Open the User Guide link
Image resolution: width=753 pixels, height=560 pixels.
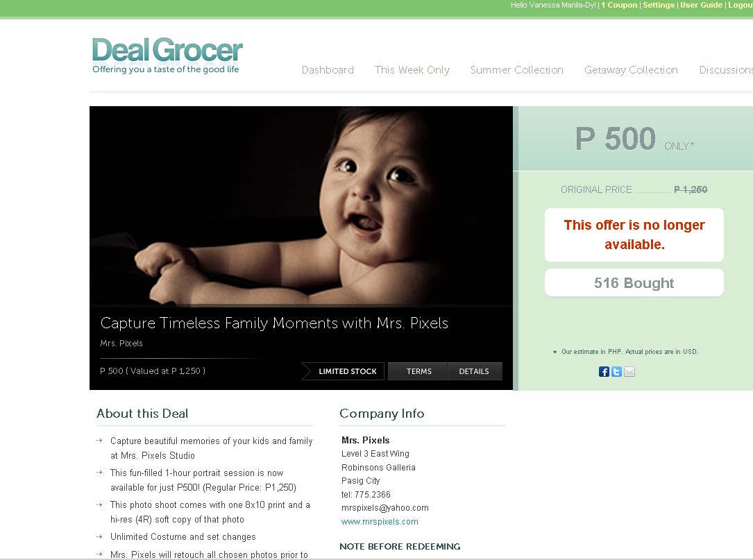(701, 6)
